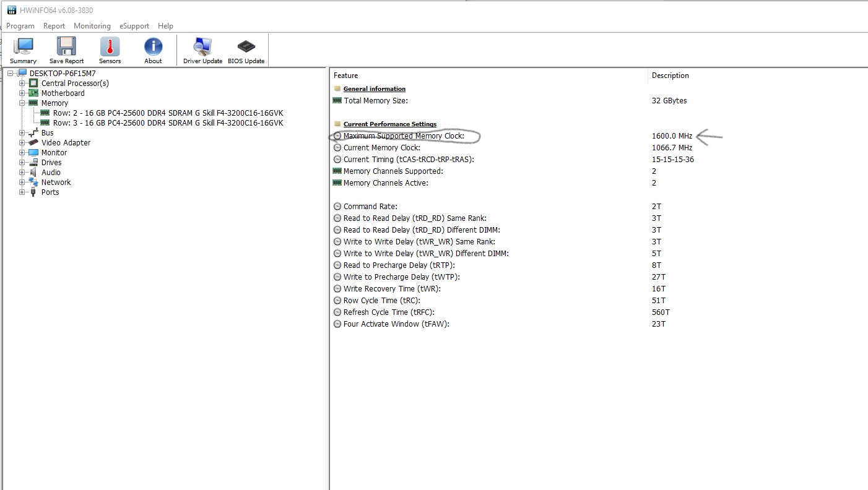This screenshot has width=868, height=490.
Task: Expand the Ports node
Action: (22, 192)
